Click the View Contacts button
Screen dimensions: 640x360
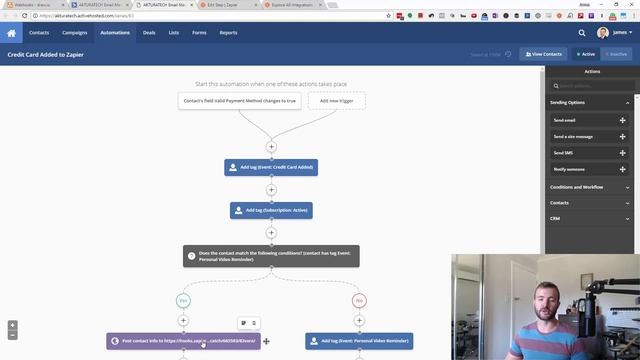[543, 54]
